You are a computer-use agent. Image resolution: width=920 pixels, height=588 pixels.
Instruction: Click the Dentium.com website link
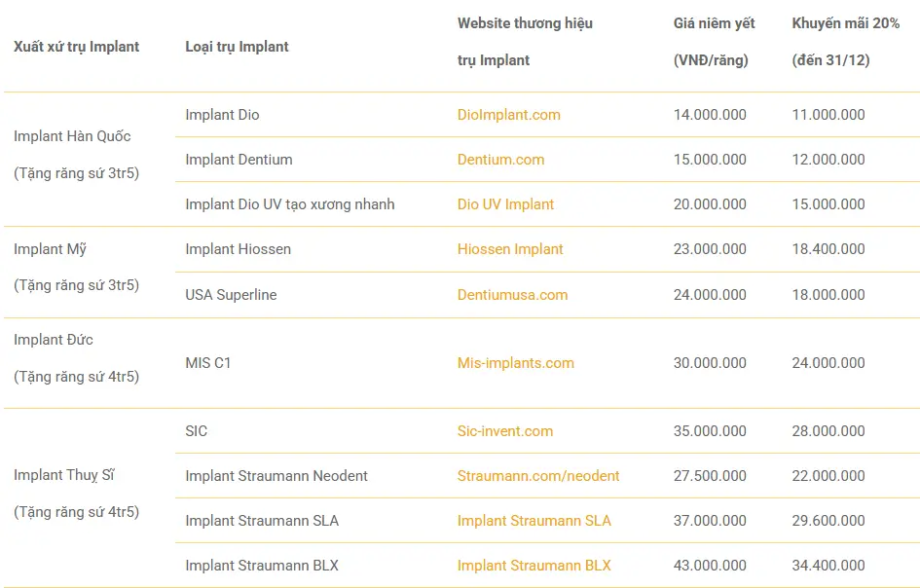point(500,160)
